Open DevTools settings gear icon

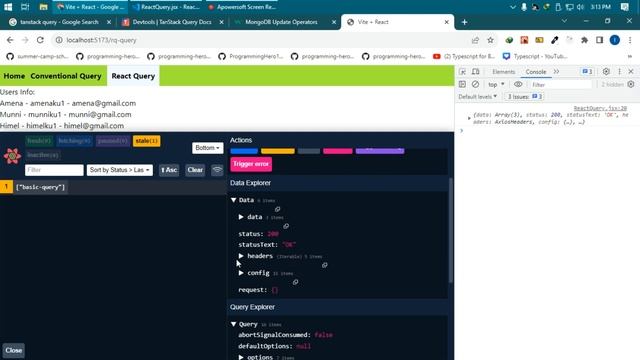pyautogui.click(x=606, y=71)
